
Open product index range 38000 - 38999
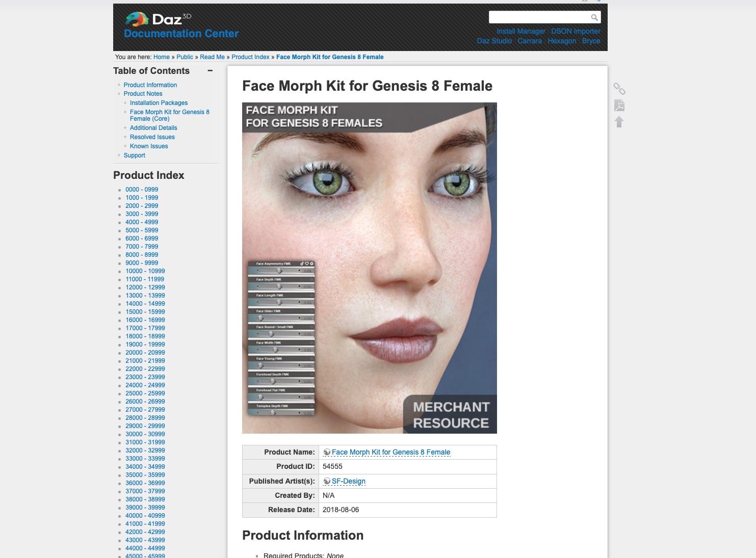(x=145, y=499)
